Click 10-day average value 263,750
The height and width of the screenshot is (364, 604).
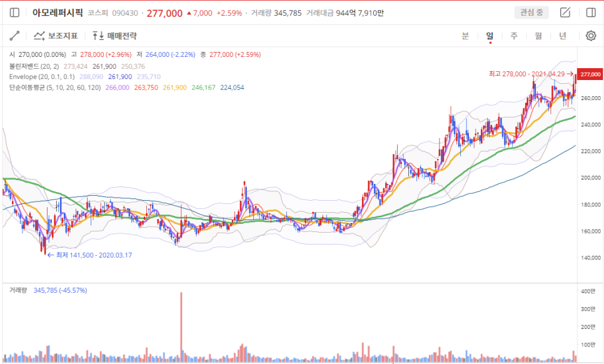pos(146,88)
